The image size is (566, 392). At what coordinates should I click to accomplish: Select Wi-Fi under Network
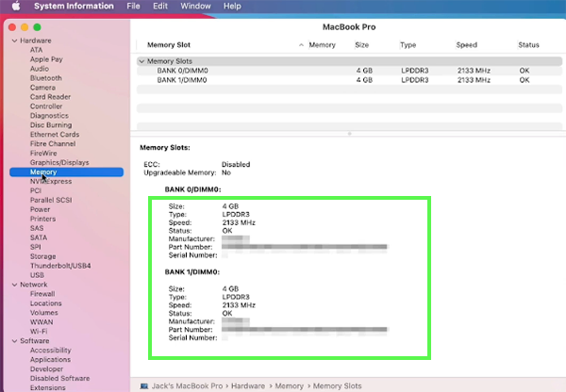tap(39, 332)
